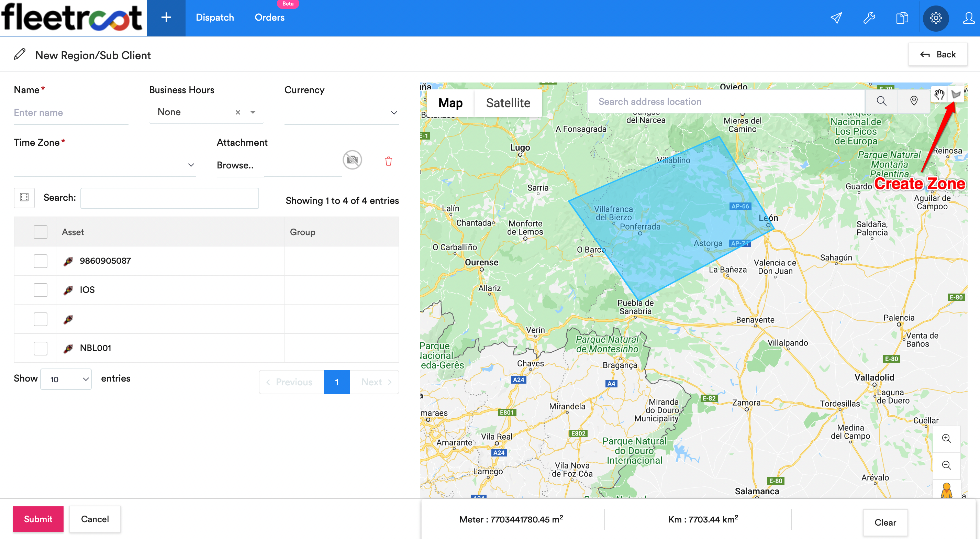Select the hand pan map tool
This screenshot has width=980, height=539.
(939, 95)
